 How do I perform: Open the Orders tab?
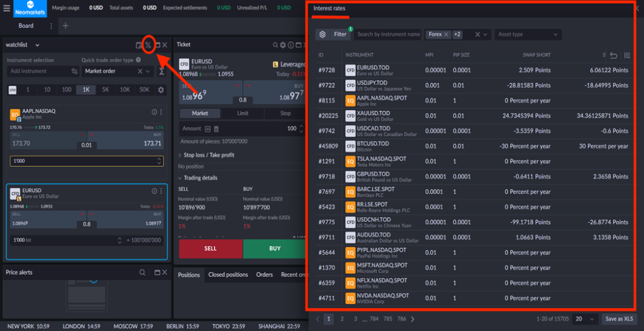coord(264,275)
